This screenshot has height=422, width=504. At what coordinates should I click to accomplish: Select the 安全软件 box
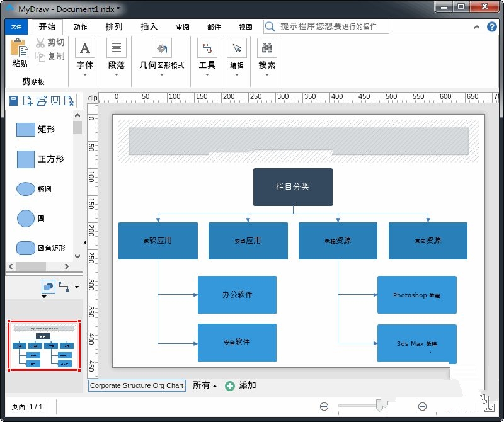click(x=237, y=342)
